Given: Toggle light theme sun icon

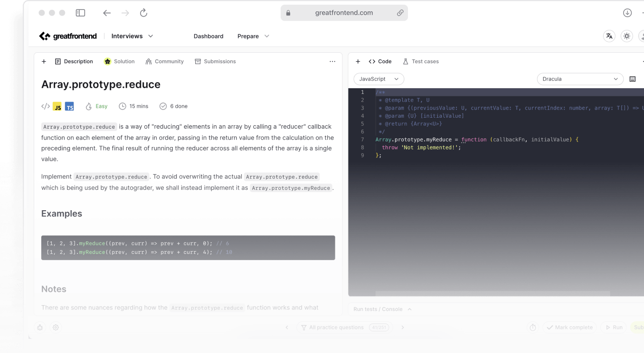Looking at the screenshot, I should point(627,36).
